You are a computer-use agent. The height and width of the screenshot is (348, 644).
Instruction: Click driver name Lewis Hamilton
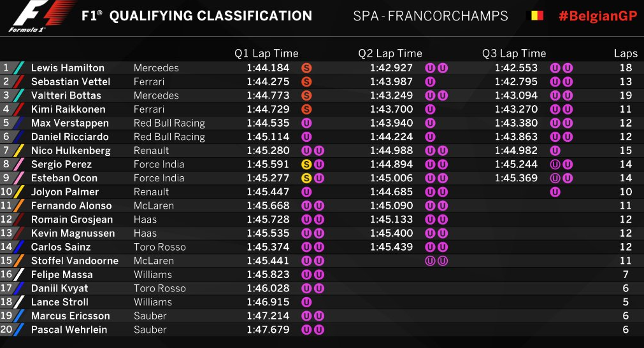tap(68, 67)
